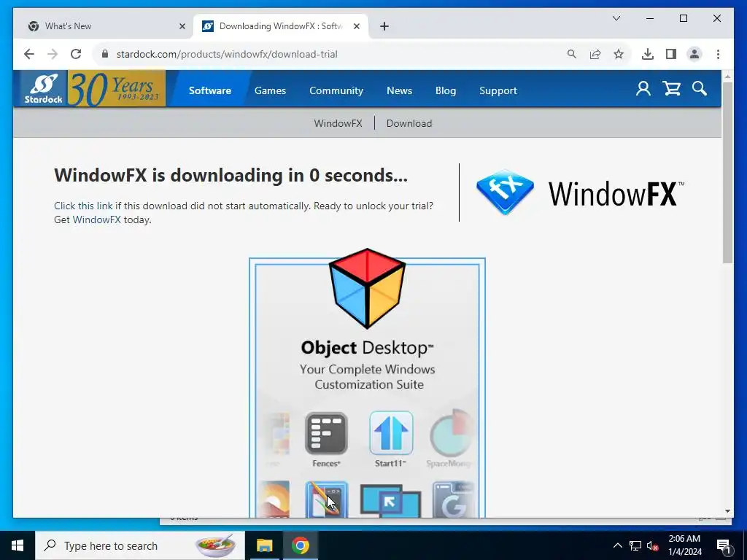Click the page vertical scrollbar thumb
The width and height of the screenshot is (747, 560).
[x=727, y=172]
